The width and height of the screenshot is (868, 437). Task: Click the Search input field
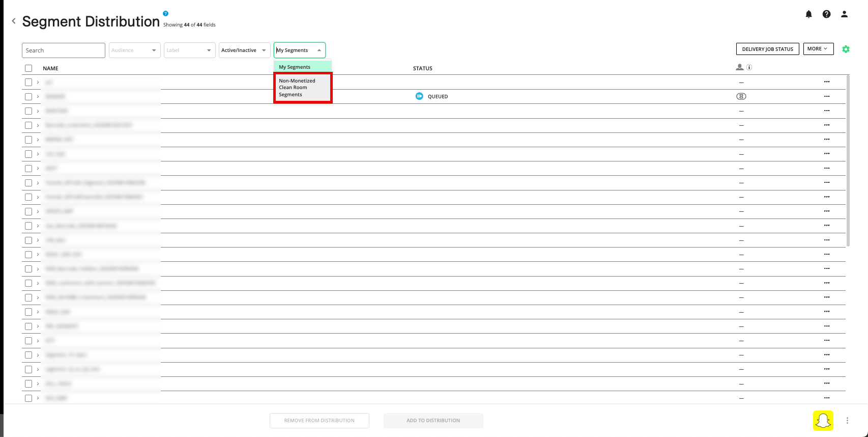(x=63, y=50)
